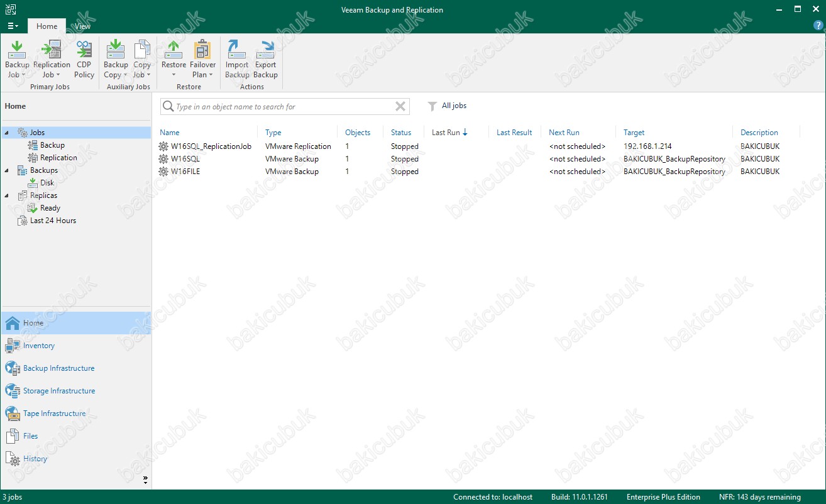Select Disk under Backups
Screen dimensions: 826x504
tap(47, 183)
